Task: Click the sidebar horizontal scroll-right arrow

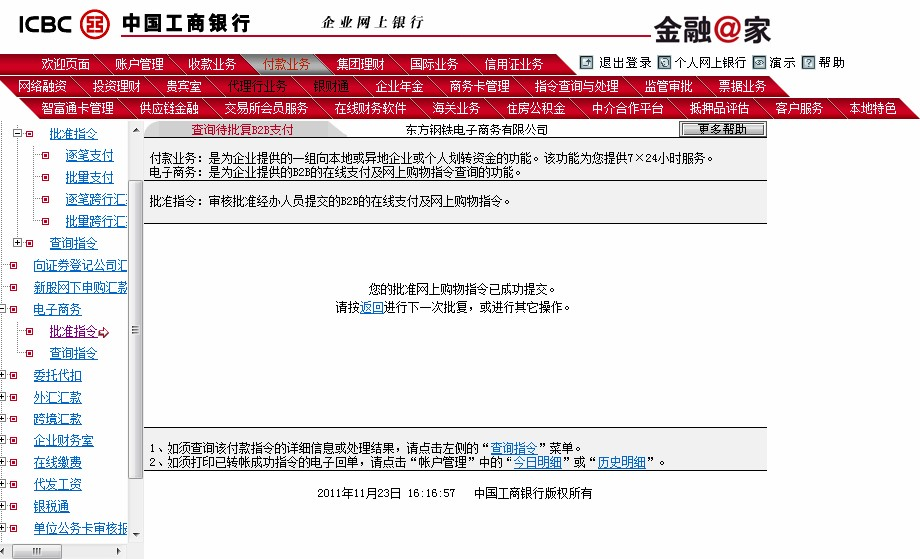Action: 119,551
